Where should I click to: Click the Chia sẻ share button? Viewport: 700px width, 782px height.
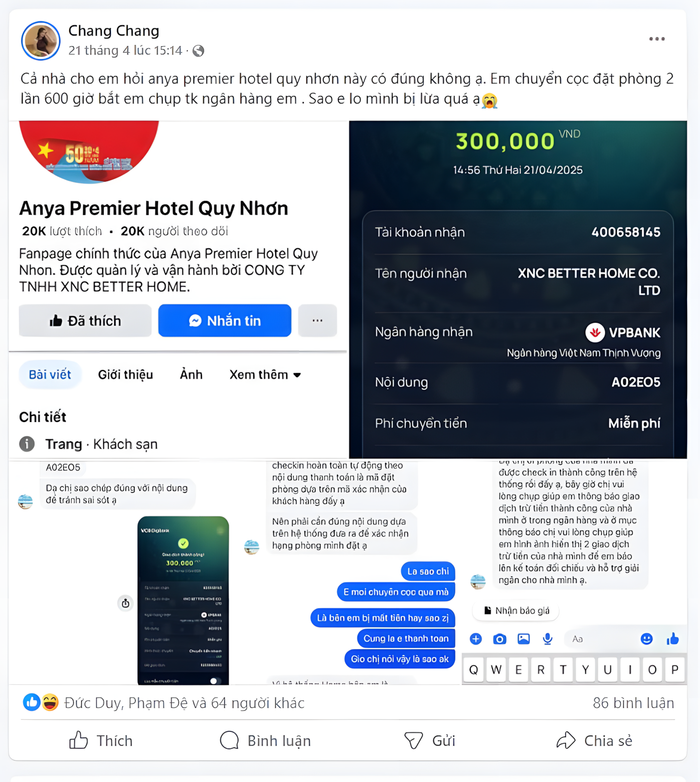(x=594, y=741)
